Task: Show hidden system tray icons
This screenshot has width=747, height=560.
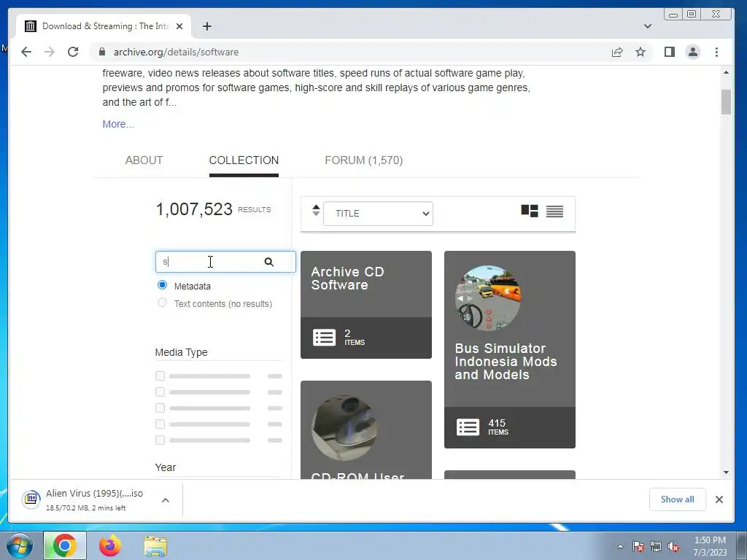Action: [620, 546]
